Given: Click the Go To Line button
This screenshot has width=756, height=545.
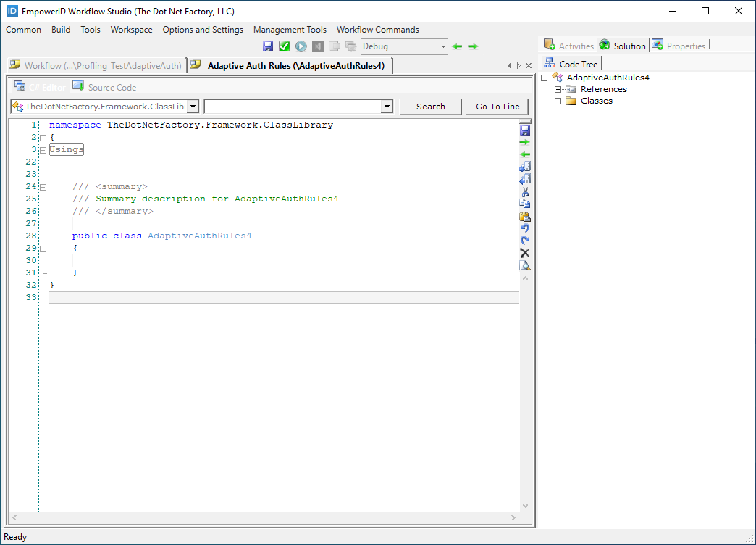Looking at the screenshot, I should coord(497,106).
